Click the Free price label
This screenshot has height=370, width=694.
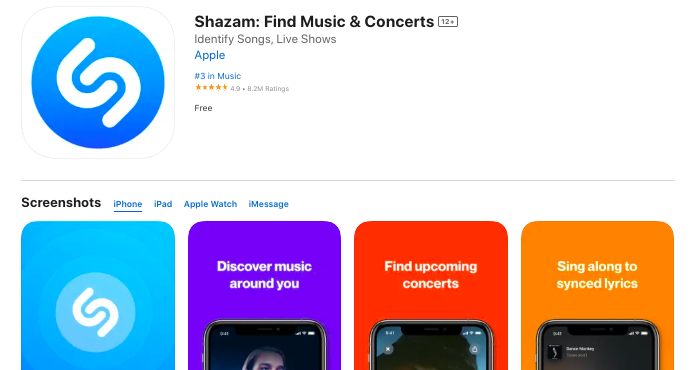coord(203,108)
